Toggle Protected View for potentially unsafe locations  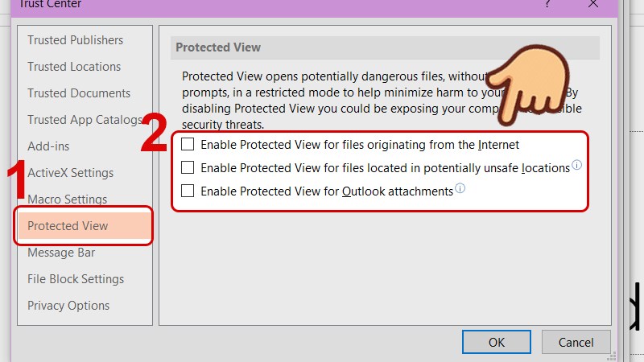tap(188, 168)
